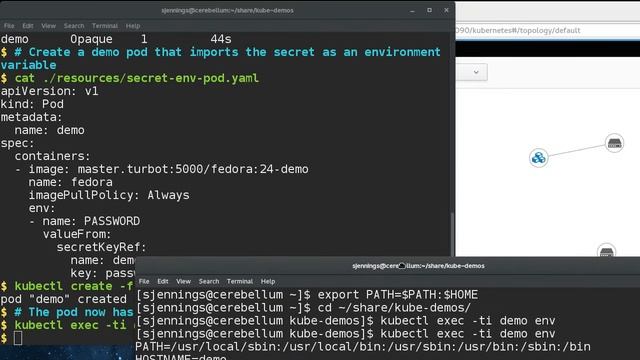Image resolution: width=640 pixels, height=360 pixels.
Task: Click the browser address bar URL
Action: tap(518, 30)
